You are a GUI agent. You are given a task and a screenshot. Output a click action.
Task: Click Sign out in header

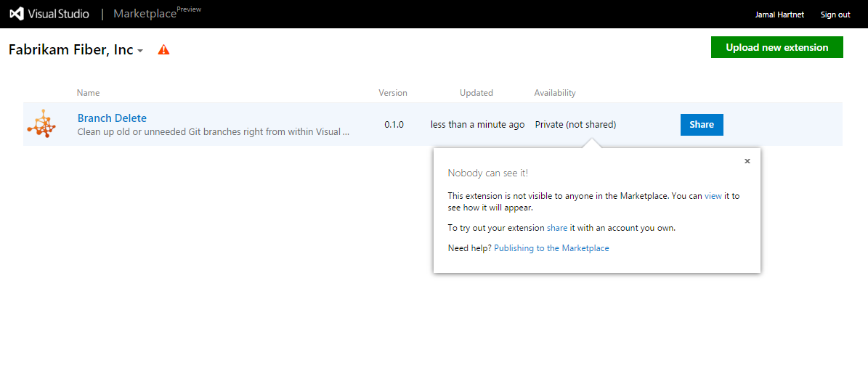point(835,15)
